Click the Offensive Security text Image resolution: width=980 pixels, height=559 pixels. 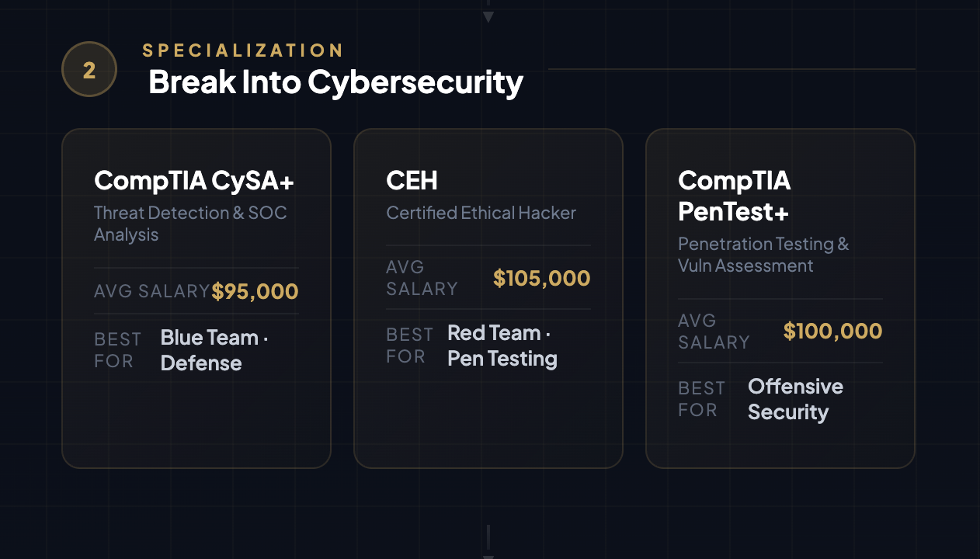pyautogui.click(x=795, y=399)
